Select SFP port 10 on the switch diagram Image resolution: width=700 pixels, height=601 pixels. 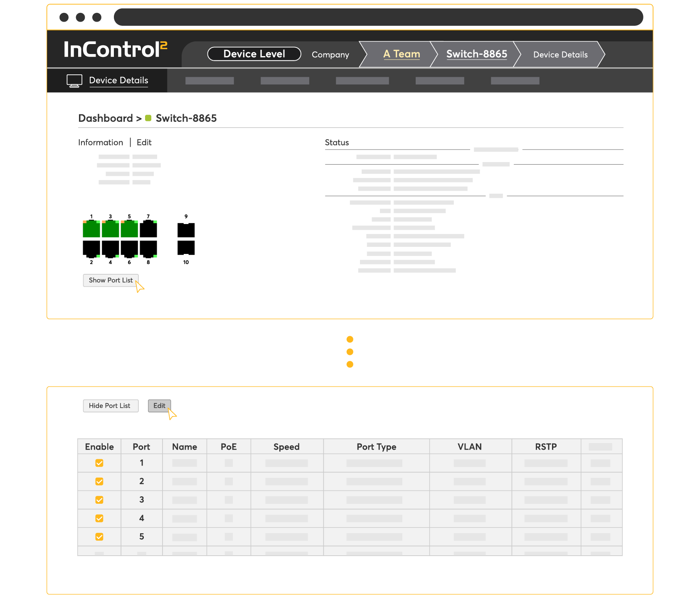pyautogui.click(x=186, y=248)
